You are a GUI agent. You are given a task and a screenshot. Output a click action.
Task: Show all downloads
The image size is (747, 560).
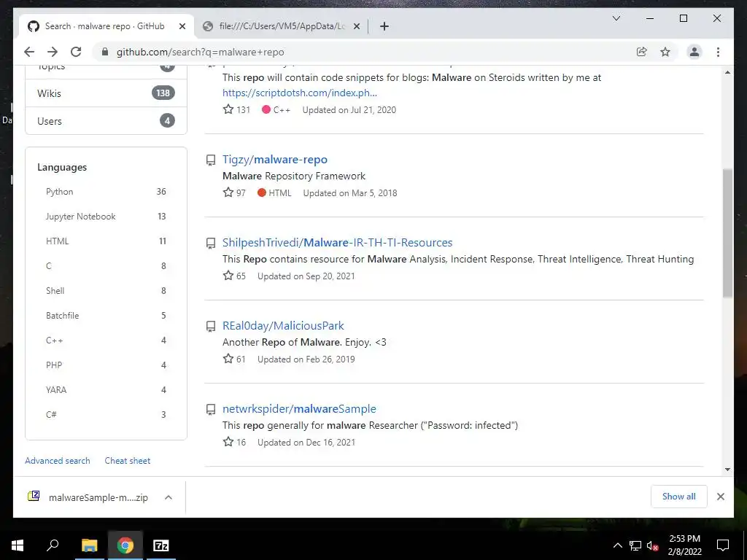[x=679, y=496]
